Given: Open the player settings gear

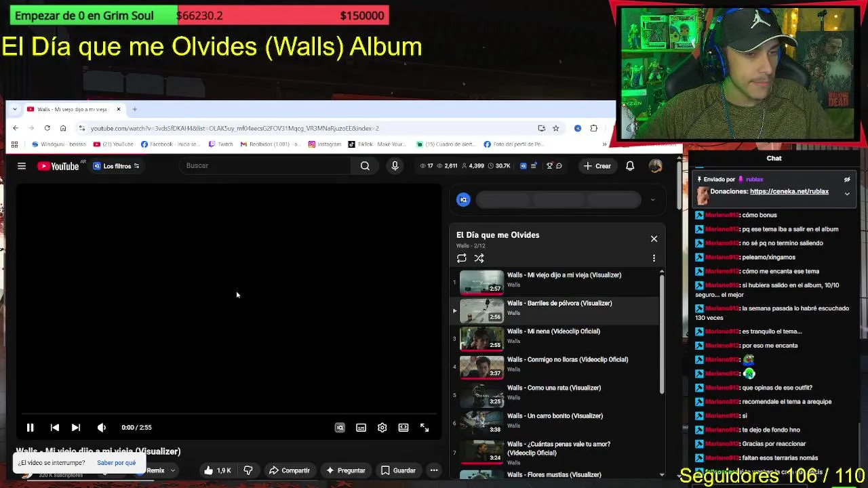Looking at the screenshot, I should (x=382, y=428).
